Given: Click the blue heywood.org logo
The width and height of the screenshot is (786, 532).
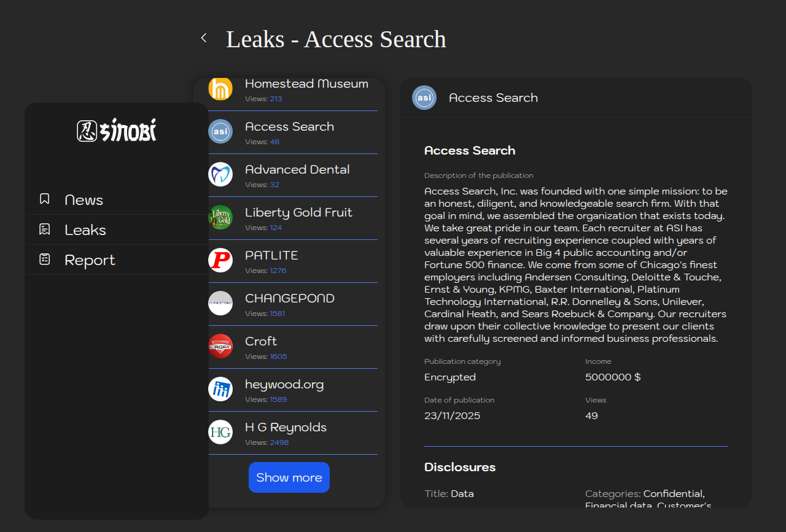Looking at the screenshot, I should (220, 389).
